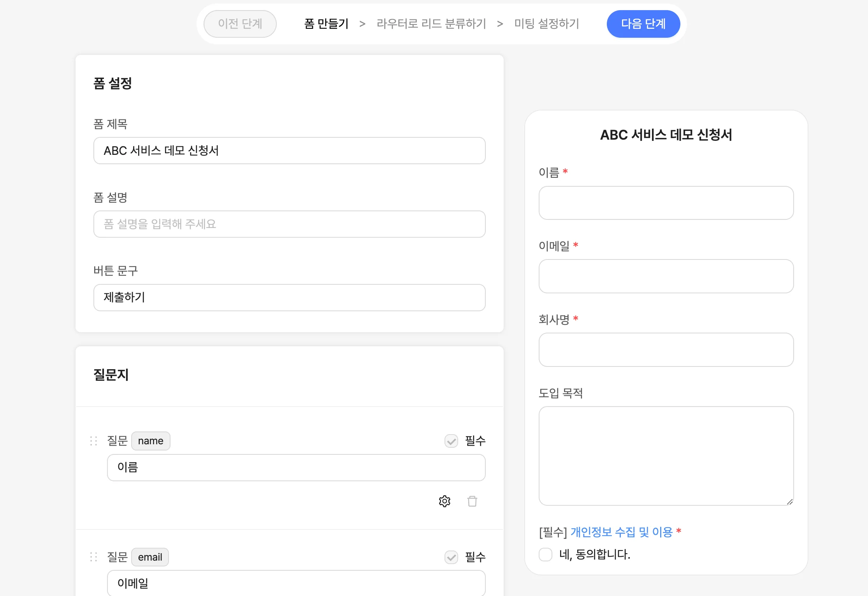868x596 pixels.
Task: Click the name key tag
Action: (151, 441)
